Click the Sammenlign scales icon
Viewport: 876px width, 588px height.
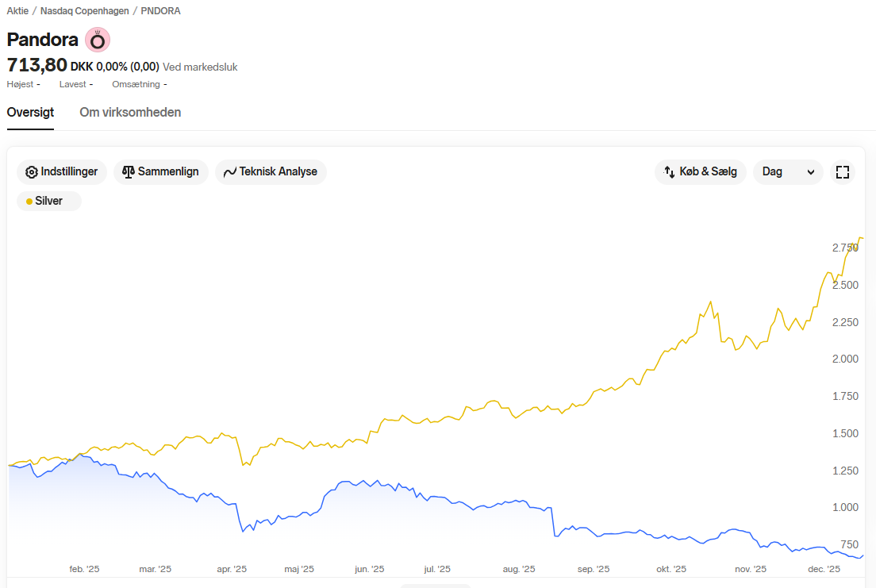click(x=128, y=171)
